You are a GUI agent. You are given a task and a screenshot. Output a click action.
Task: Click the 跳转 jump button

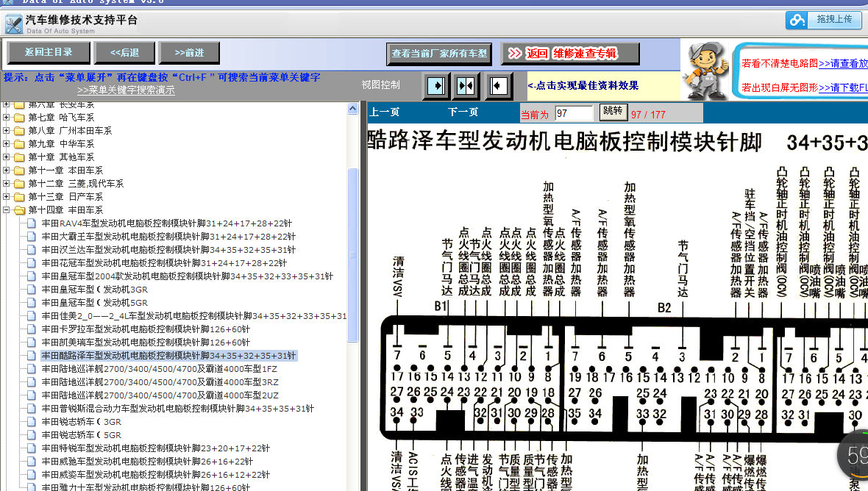click(x=612, y=112)
